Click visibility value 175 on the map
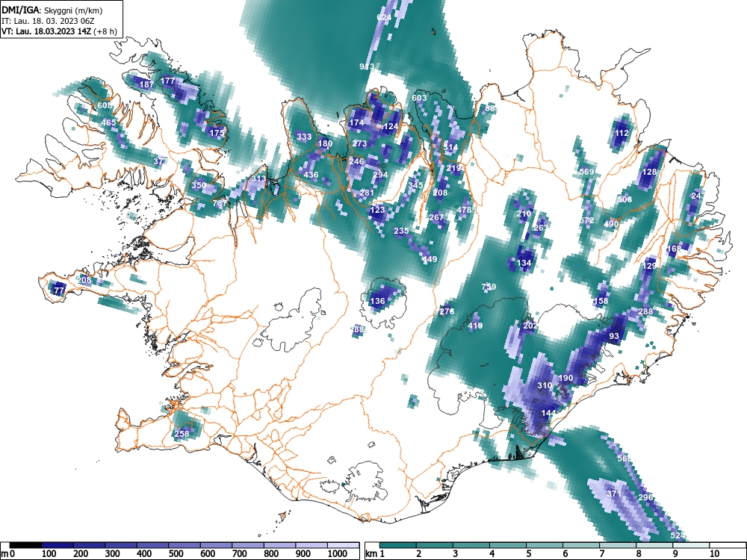This screenshot has width=747, height=560. click(x=217, y=133)
